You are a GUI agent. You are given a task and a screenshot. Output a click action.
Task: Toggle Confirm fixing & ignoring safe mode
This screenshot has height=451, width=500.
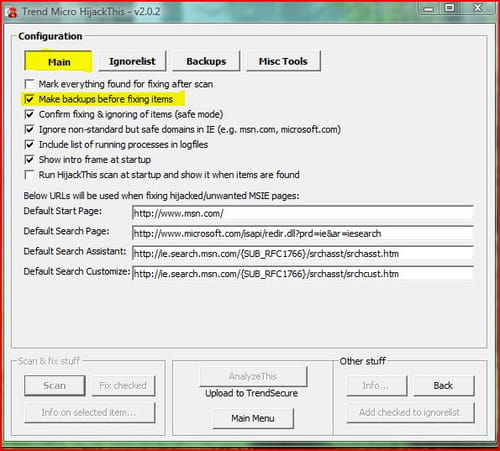click(29, 114)
